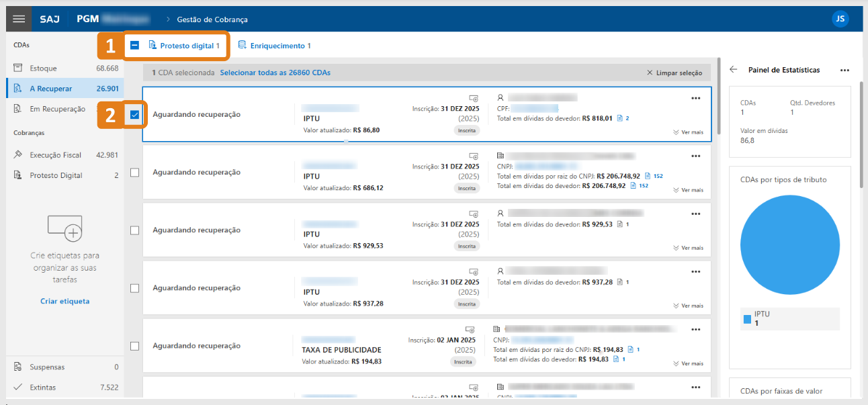Click the blue IPTU pie chart
Image resolution: width=868 pixels, height=405 pixels.
coord(789,246)
